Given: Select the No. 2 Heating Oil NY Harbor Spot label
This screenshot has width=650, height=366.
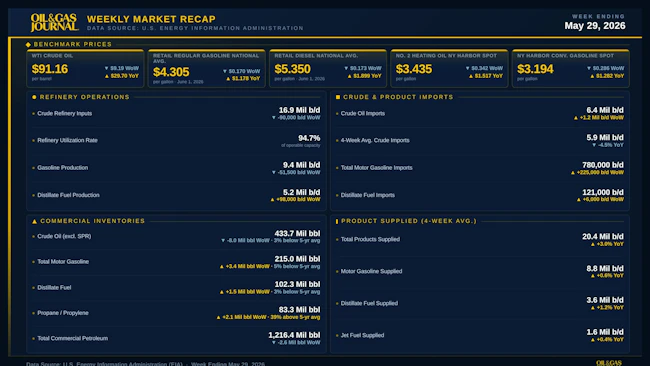Looking at the screenshot, I should [446, 56].
